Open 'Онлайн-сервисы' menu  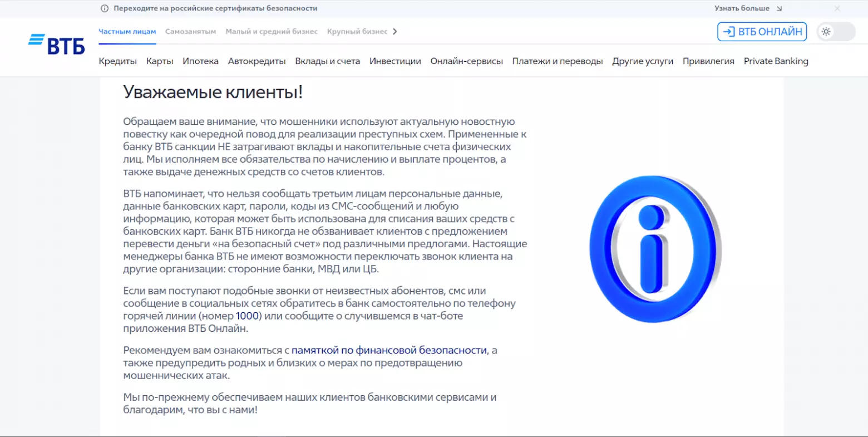click(x=467, y=61)
